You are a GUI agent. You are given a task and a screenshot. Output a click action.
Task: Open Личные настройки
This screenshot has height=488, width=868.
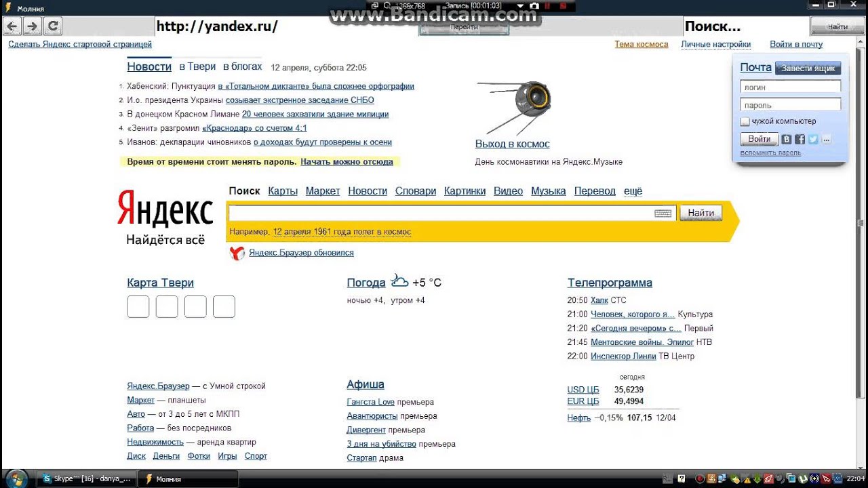tap(716, 44)
